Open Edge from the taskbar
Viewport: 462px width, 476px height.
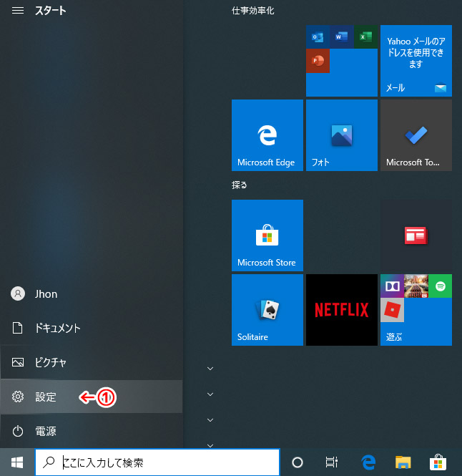pyautogui.click(x=368, y=462)
